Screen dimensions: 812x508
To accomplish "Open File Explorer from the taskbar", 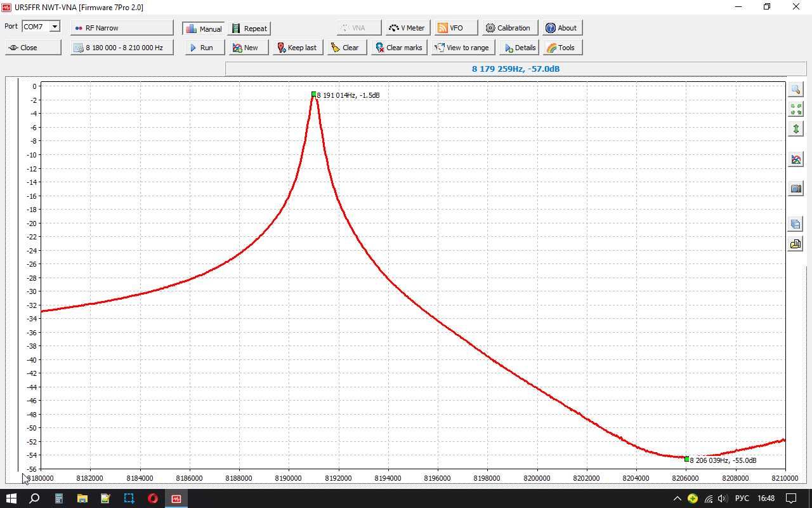I will 82,498.
